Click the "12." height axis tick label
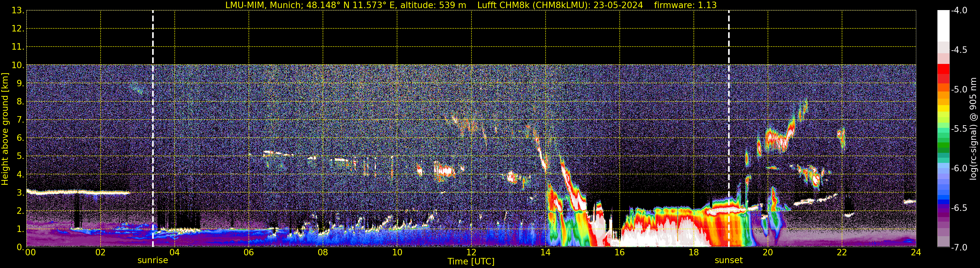This screenshot has width=980, height=268. tap(18, 29)
